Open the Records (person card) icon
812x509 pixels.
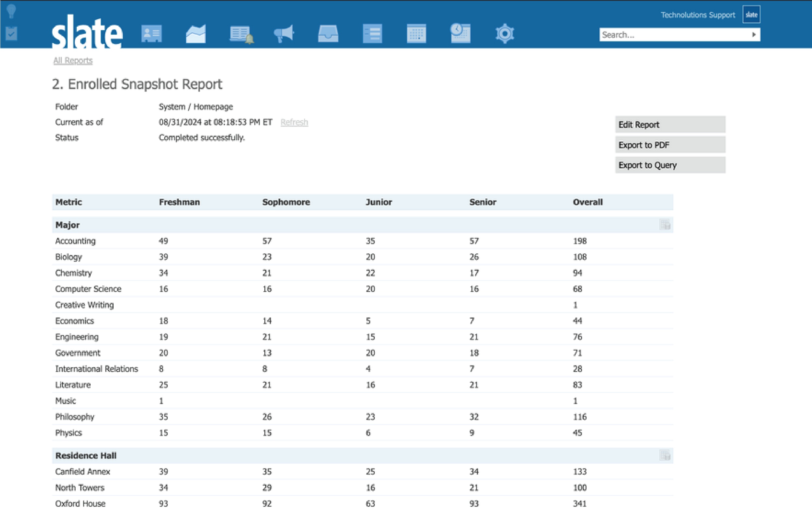tap(151, 34)
